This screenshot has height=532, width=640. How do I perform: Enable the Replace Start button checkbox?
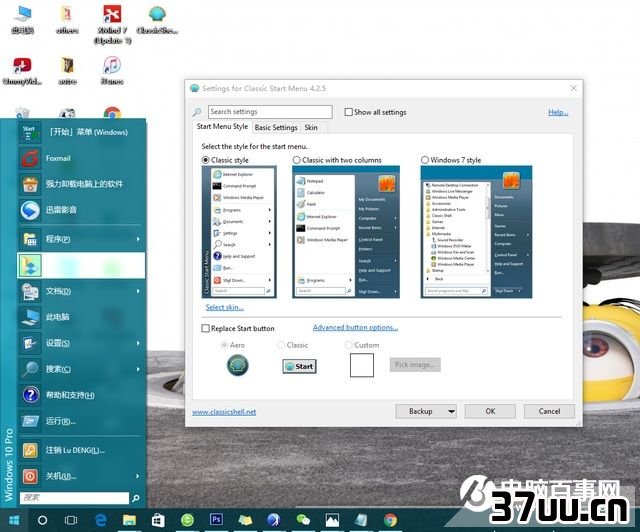click(206, 328)
